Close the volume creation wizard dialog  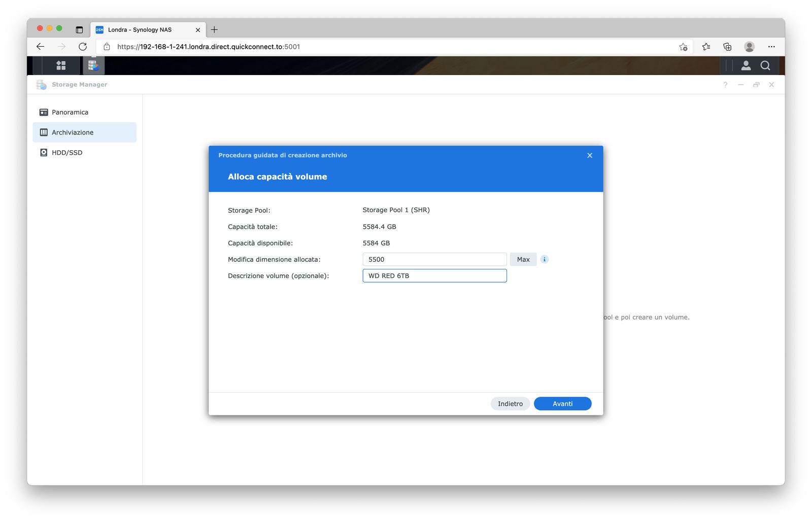click(590, 155)
